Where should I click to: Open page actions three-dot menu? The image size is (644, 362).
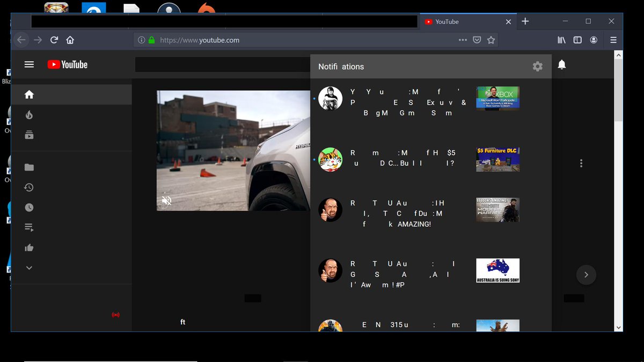click(463, 40)
